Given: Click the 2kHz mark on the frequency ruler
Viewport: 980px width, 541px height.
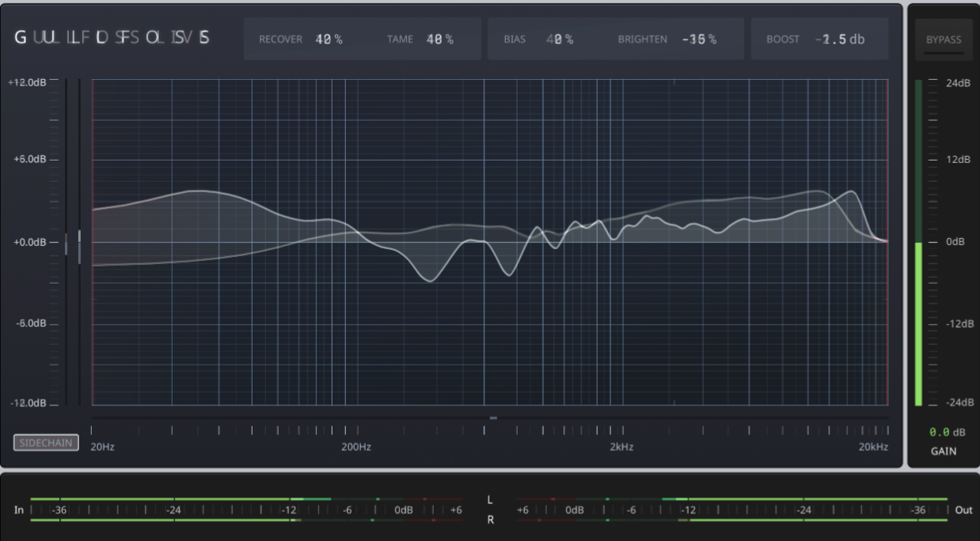Looking at the screenshot, I should click(x=621, y=431).
